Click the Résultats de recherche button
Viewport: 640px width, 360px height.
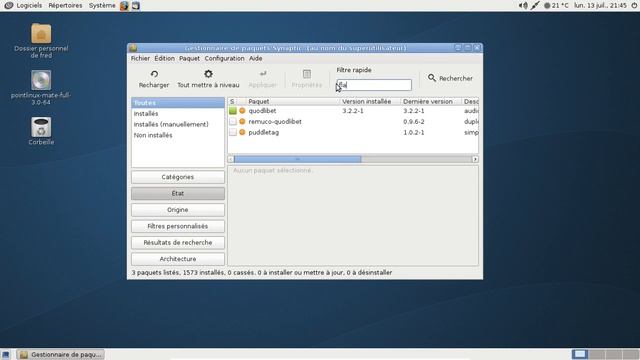178,242
